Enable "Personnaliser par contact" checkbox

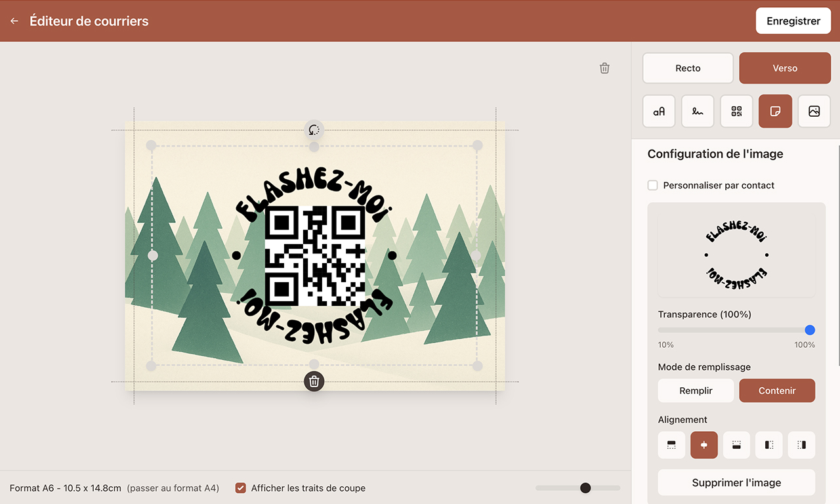(x=653, y=186)
